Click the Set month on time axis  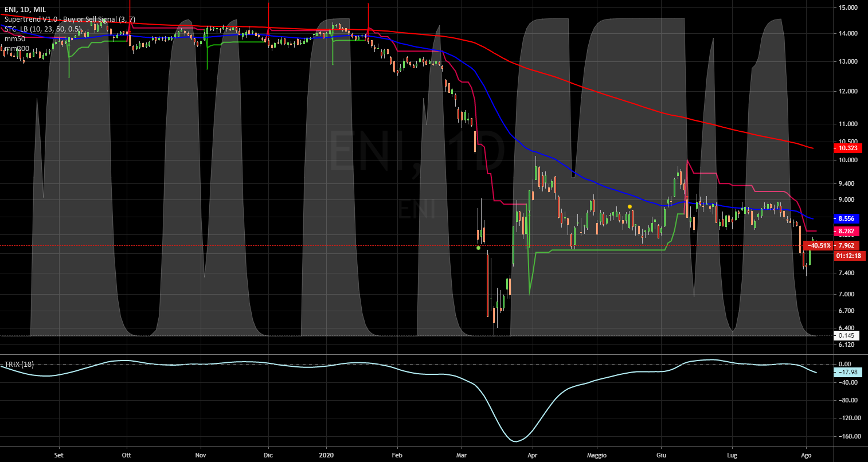(x=58, y=456)
